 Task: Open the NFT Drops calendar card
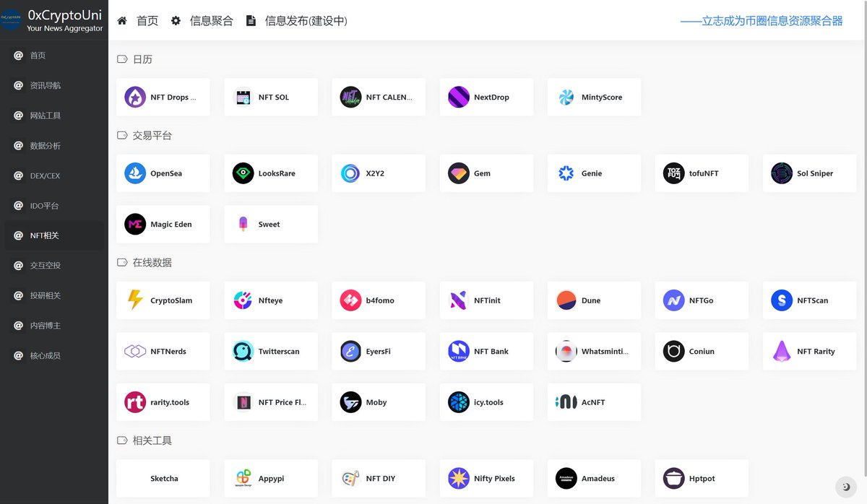pyautogui.click(x=163, y=97)
